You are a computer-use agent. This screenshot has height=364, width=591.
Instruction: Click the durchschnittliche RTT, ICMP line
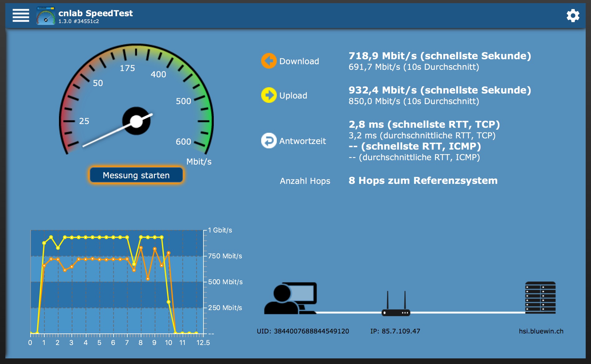pyautogui.click(x=414, y=157)
